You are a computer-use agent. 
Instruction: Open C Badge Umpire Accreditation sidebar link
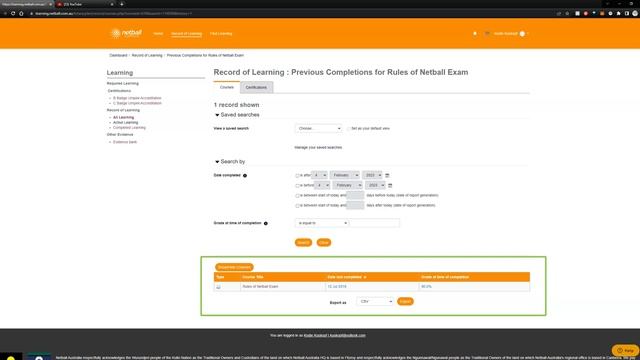click(x=137, y=103)
